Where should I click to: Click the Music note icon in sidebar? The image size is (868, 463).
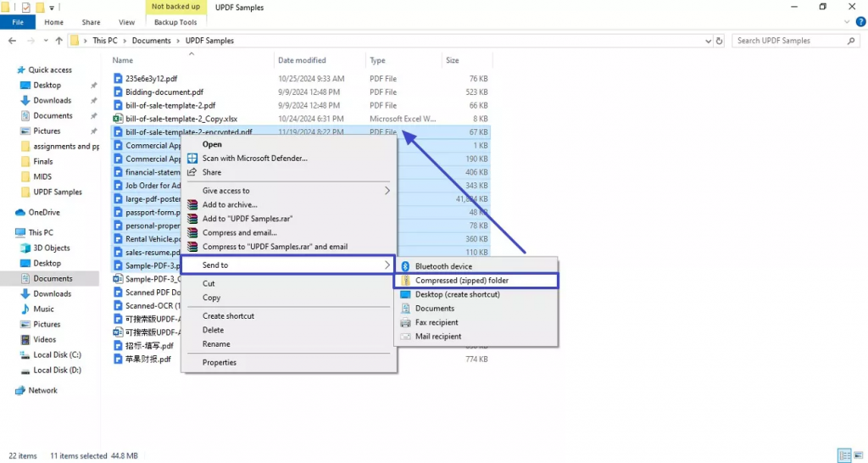pos(25,309)
